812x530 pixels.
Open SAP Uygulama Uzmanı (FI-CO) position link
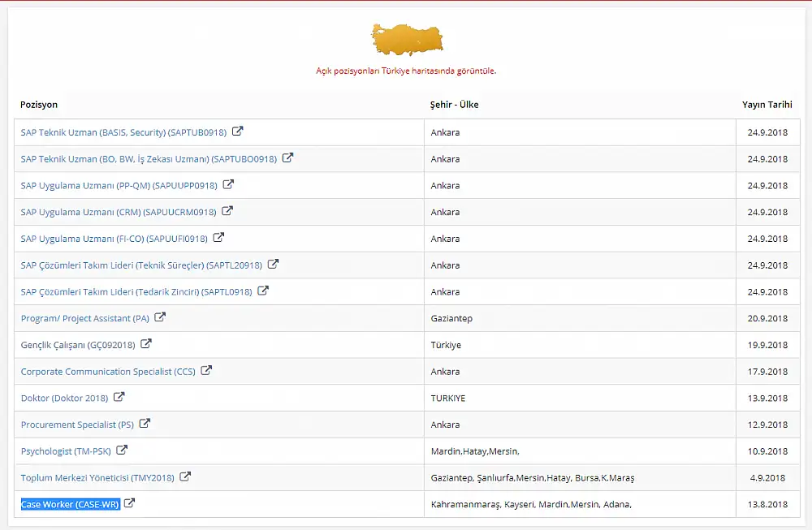(x=114, y=239)
